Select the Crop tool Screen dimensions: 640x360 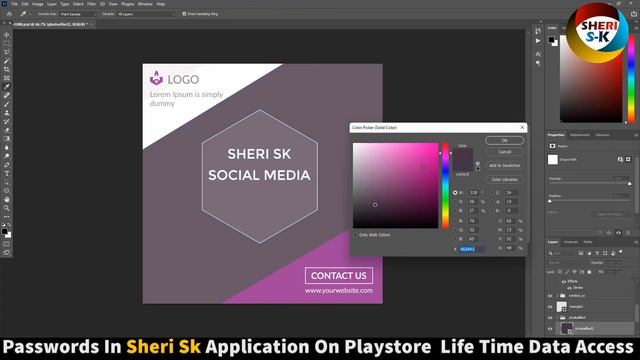(x=7, y=69)
